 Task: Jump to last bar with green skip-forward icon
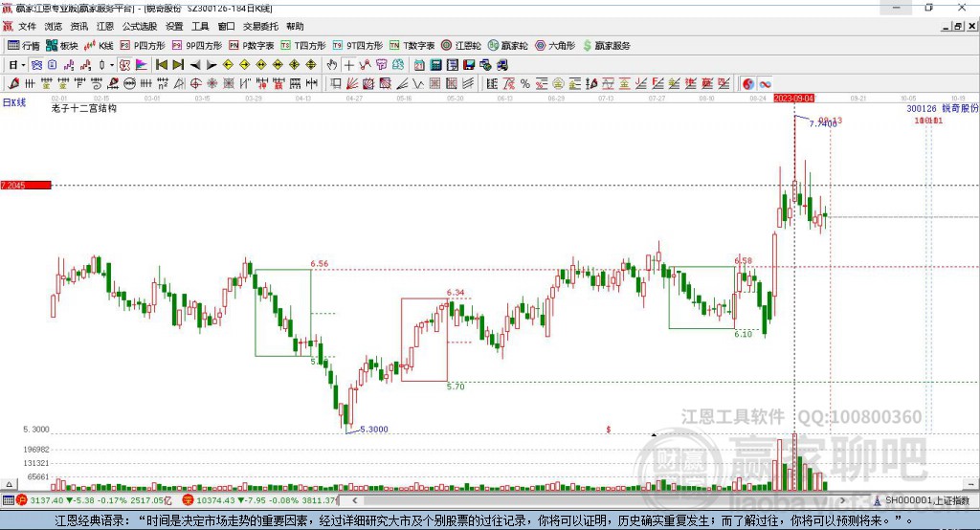coord(178,65)
